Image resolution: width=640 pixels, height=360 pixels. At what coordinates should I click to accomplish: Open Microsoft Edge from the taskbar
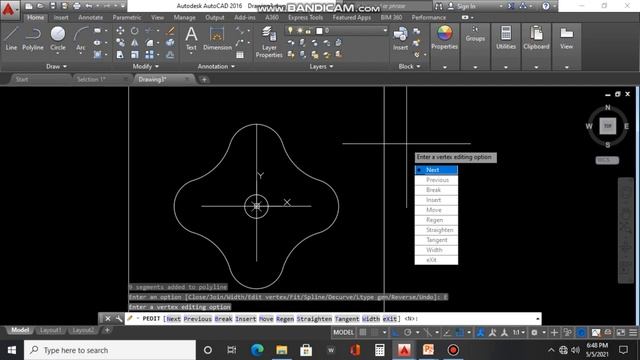click(x=257, y=350)
